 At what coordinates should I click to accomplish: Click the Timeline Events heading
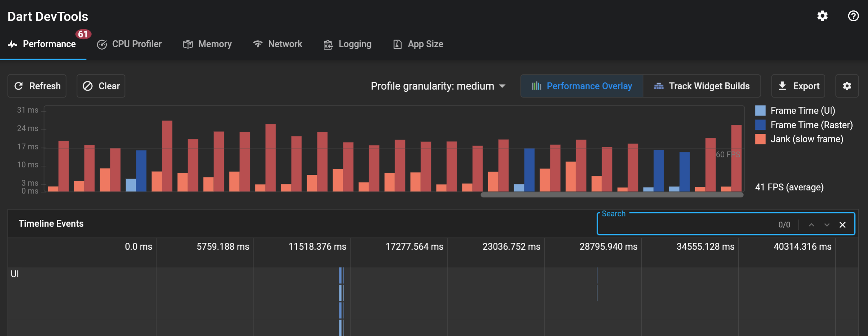point(51,223)
